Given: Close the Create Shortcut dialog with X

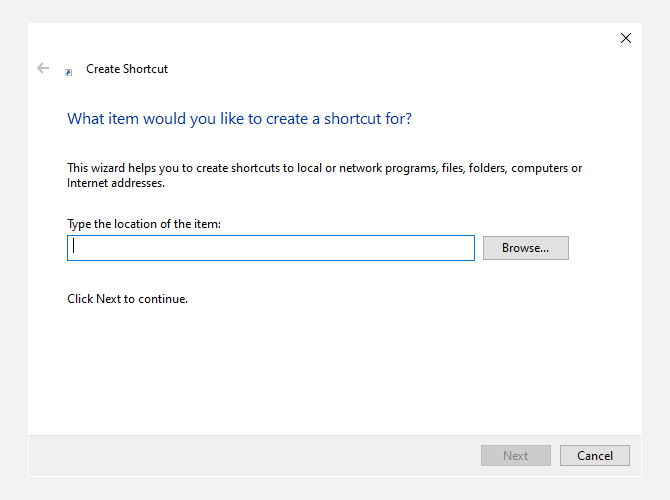Looking at the screenshot, I should coord(626,38).
